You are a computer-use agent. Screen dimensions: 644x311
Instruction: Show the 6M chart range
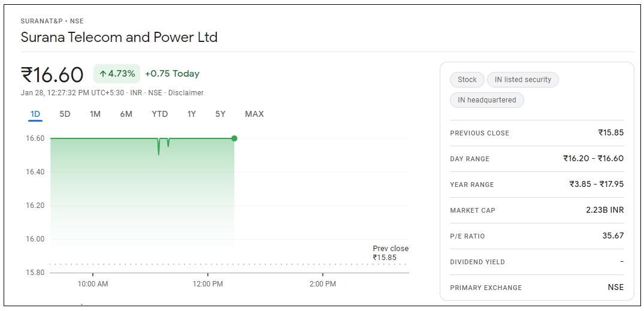126,114
